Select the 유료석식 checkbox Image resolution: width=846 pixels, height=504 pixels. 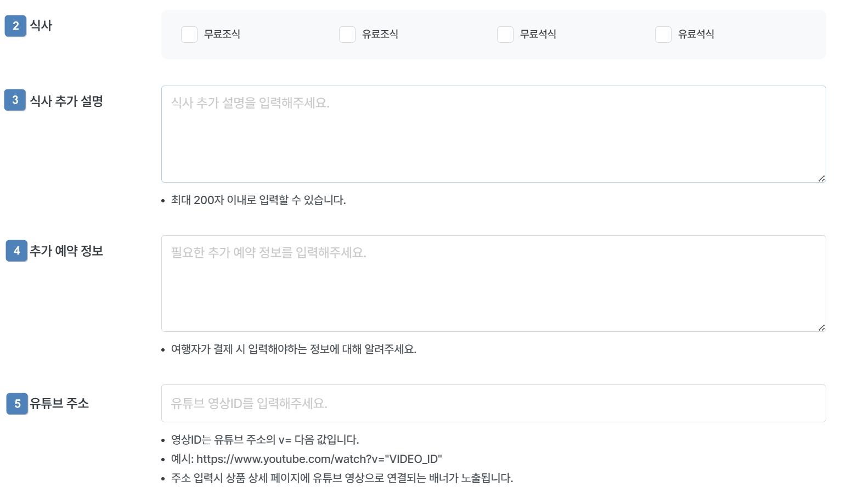663,35
